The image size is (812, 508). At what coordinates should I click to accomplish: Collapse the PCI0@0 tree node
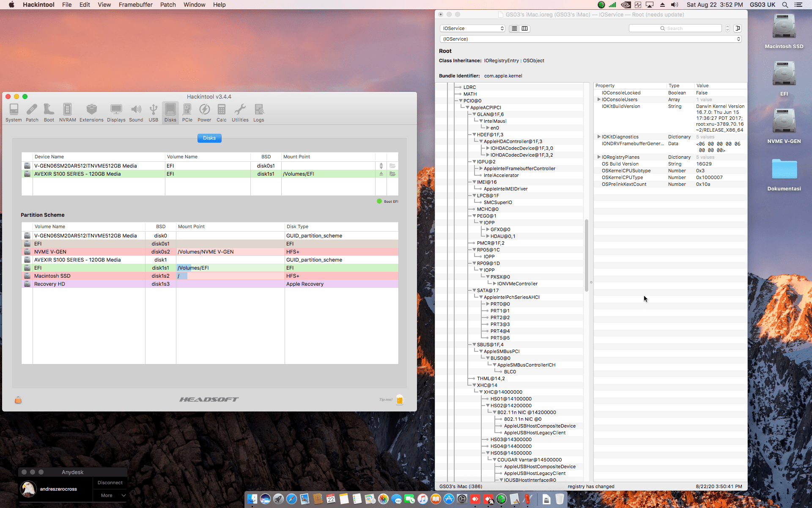(461, 101)
